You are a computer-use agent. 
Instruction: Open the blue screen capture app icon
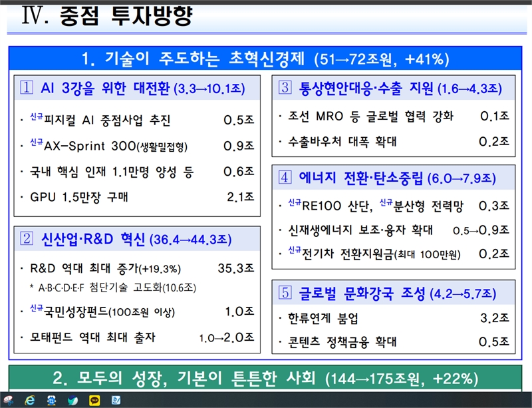(x=52, y=401)
